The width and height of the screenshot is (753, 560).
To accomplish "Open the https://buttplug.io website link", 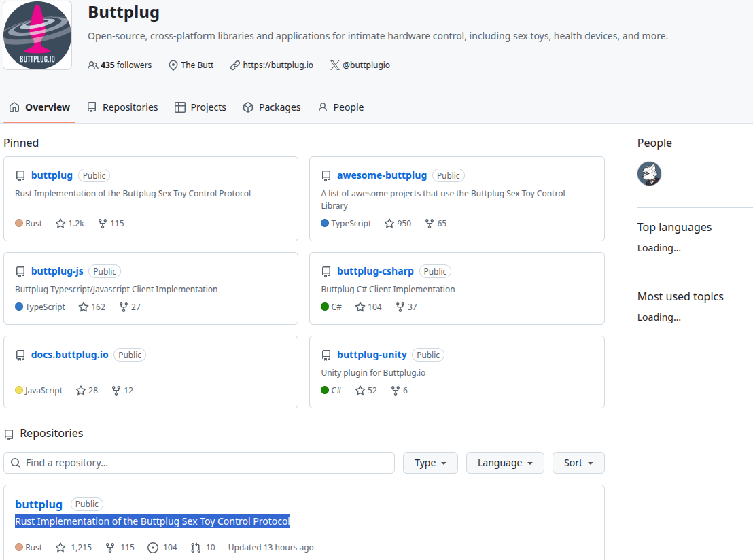I will click(277, 65).
